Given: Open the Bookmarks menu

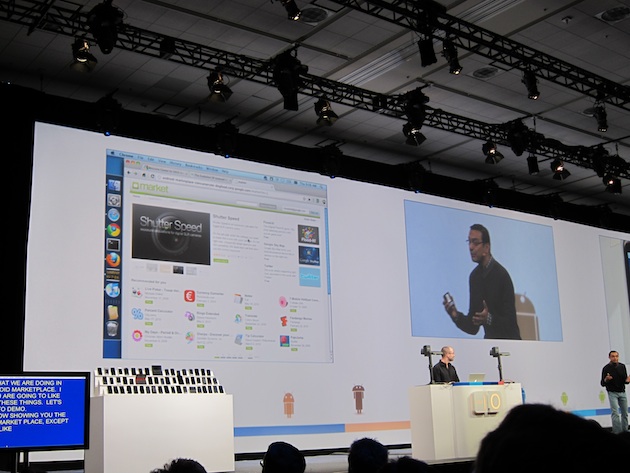Looking at the screenshot, I should pyautogui.click(x=194, y=166).
